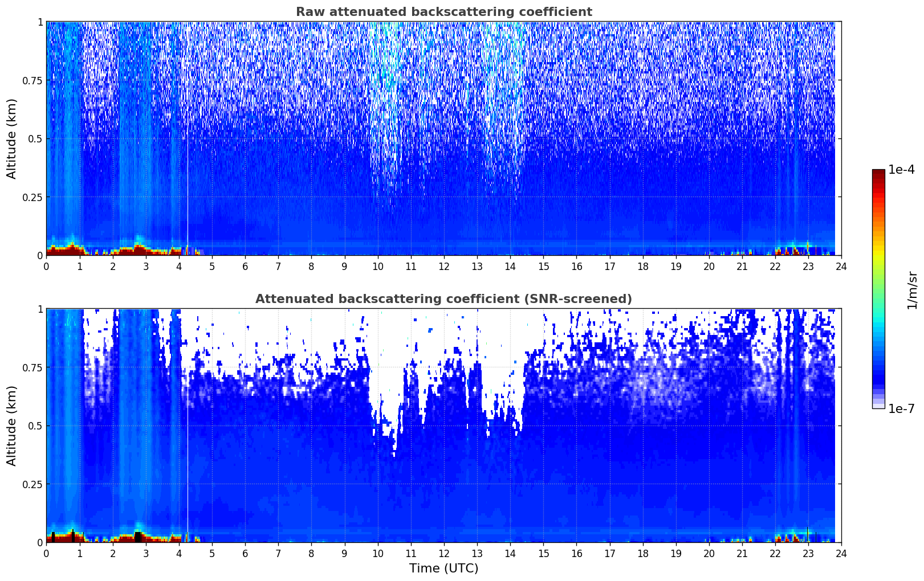The width and height of the screenshot is (924, 581).
Task: Click time tick '12' under the raw plot
Action: pyautogui.click(x=444, y=266)
